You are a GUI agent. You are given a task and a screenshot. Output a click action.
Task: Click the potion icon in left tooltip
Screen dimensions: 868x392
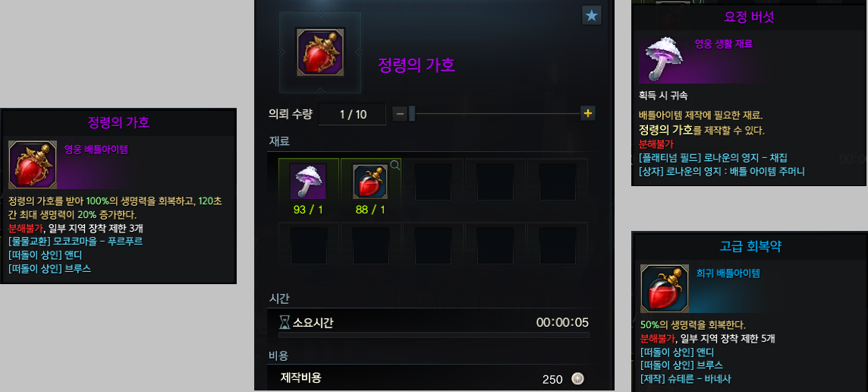click(33, 165)
